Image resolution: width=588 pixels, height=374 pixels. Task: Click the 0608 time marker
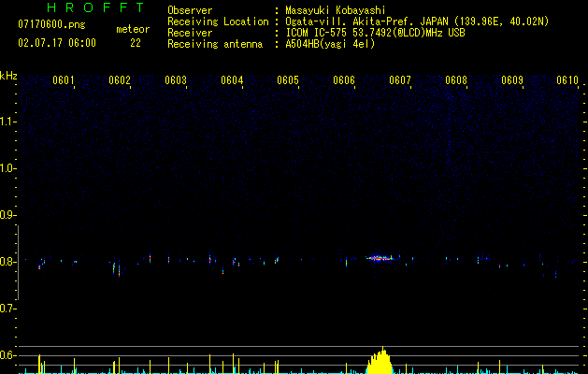[x=456, y=80]
